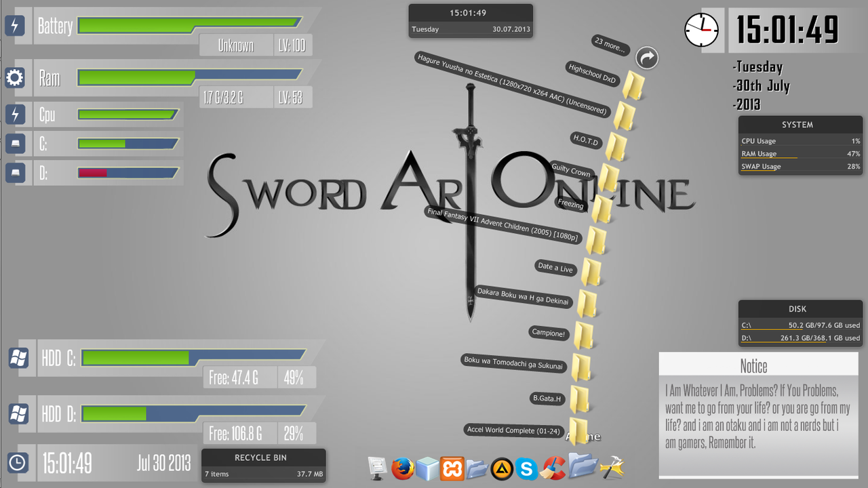
Task: Launch Firefox from the dock
Action: (403, 468)
